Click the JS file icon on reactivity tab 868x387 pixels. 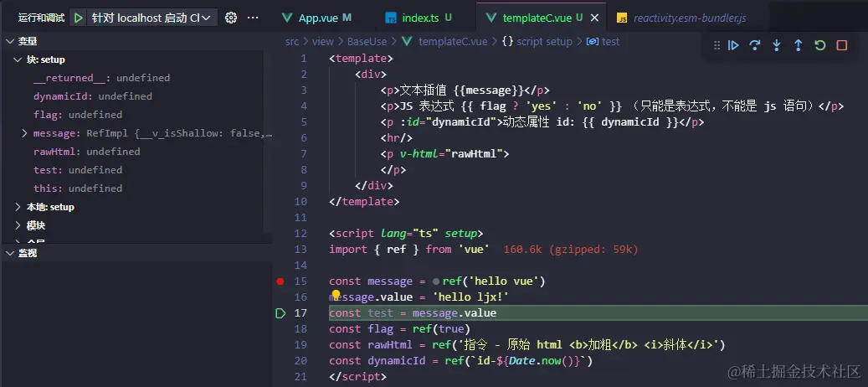tap(622, 18)
